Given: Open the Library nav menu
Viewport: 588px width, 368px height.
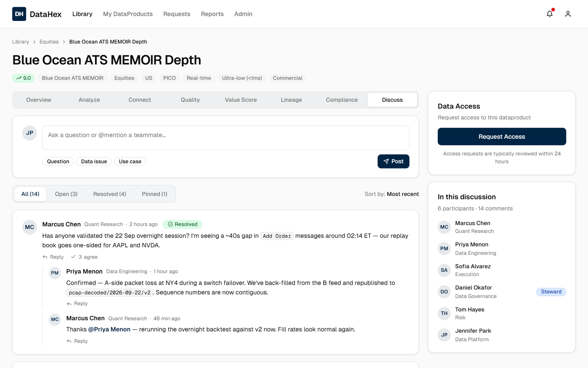Looking at the screenshot, I should (82, 14).
